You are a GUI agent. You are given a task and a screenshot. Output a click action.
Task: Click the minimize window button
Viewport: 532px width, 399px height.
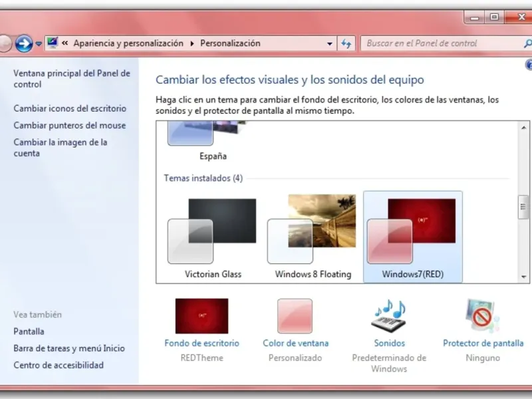pos(474,17)
